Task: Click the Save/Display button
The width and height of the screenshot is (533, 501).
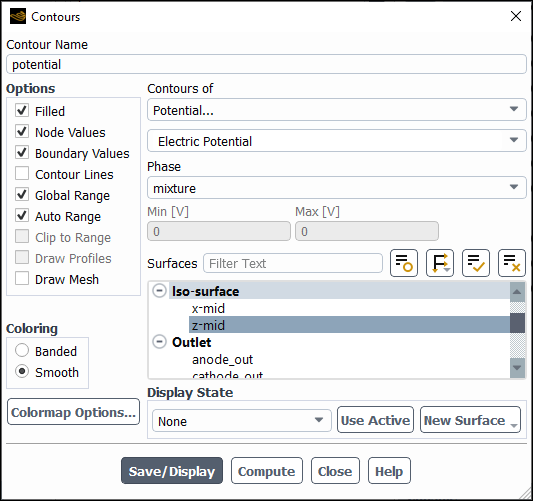Action: click(172, 471)
